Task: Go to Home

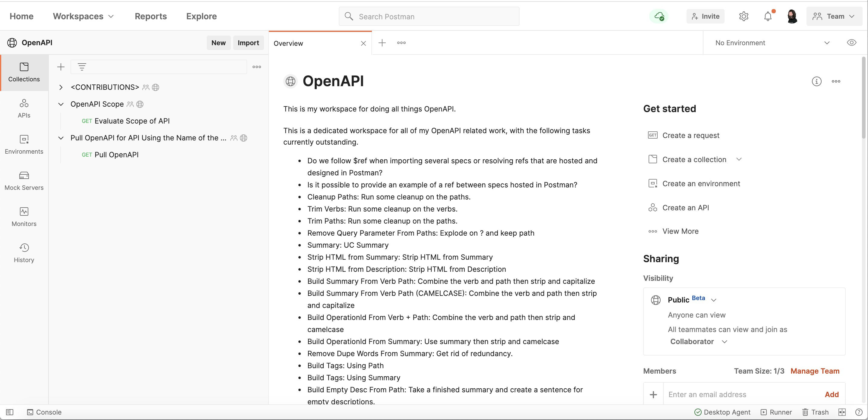Action: 22,16
